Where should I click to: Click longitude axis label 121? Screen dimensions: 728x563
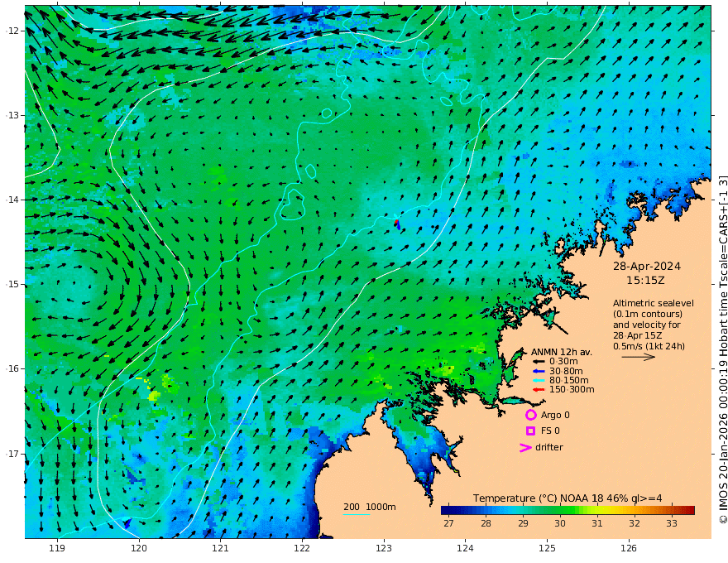pos(221,548)
